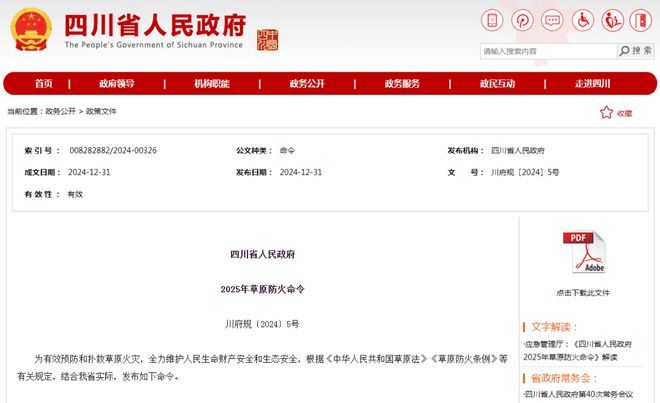The height and width of the screenshot is (403, 660).
Task: Click the 四川省人民政府 site title banner
Action: [x=155, y=31]
